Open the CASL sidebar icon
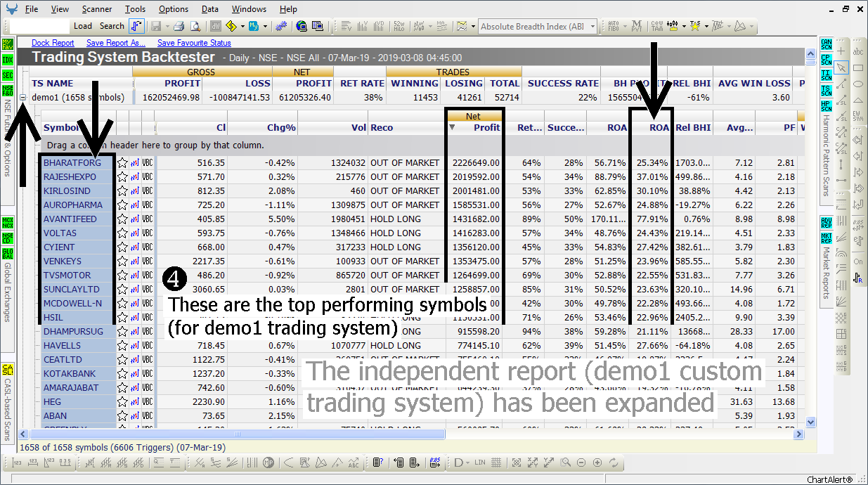 pos(8,370)
